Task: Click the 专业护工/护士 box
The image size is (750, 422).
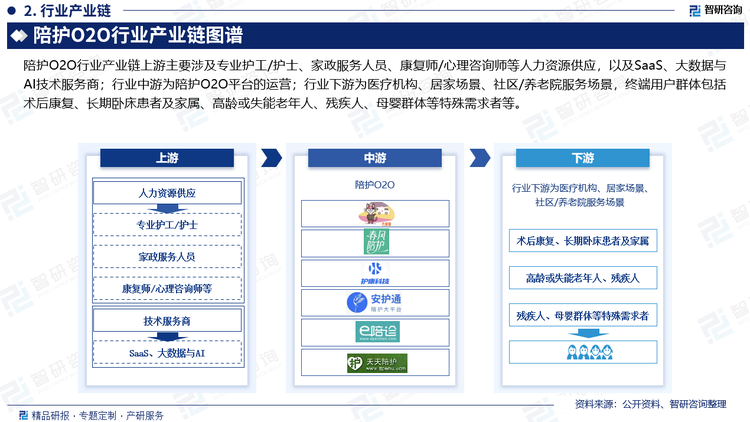Action: tap(167, 225)
